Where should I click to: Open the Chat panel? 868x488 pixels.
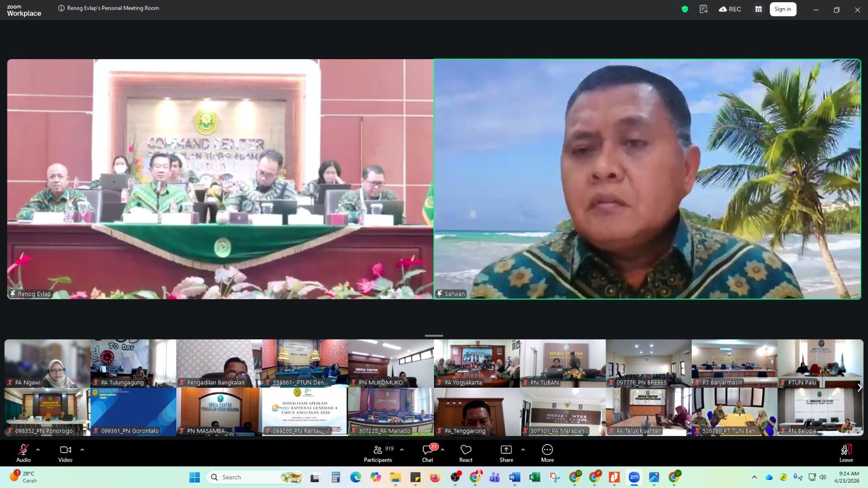(427, 453)
